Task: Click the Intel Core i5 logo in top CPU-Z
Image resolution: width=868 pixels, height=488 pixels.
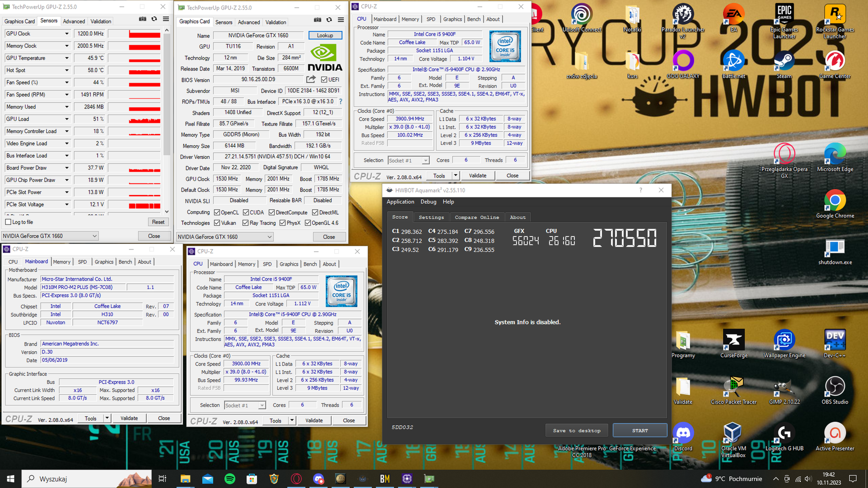Action: [x=505, y=47]
